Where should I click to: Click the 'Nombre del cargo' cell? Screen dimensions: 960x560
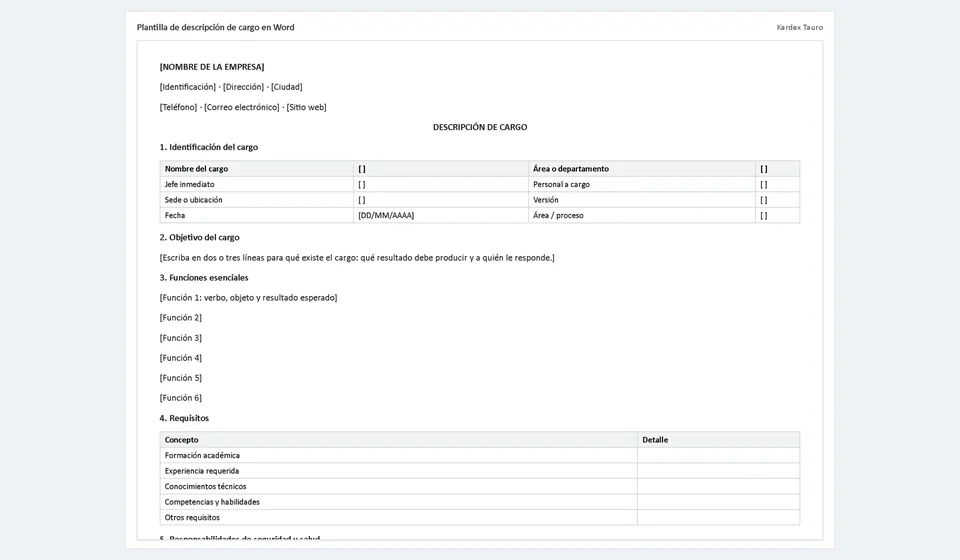pyautogui.click(x=257, y=169)
